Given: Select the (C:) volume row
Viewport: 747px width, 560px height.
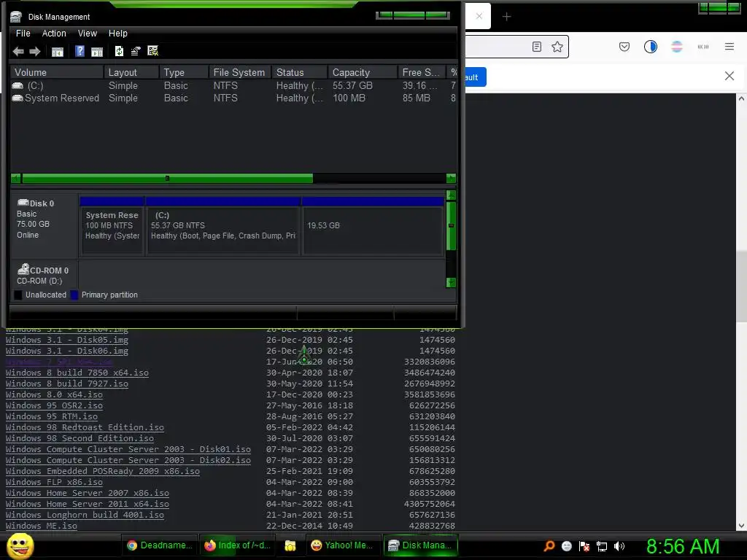Looking at the screenshot, I should 233,86.
